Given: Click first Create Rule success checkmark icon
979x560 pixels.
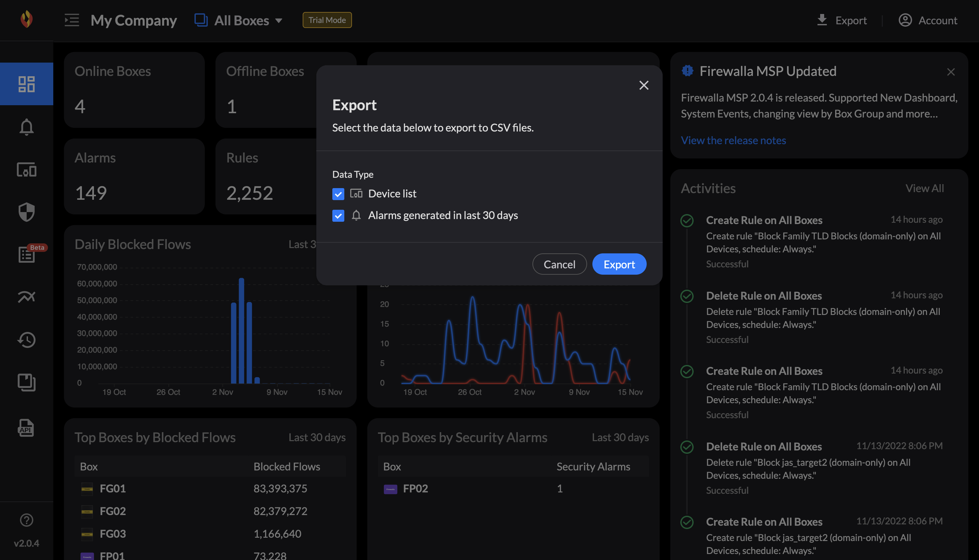Looking at the screenshot, I should tap(687, 221).
